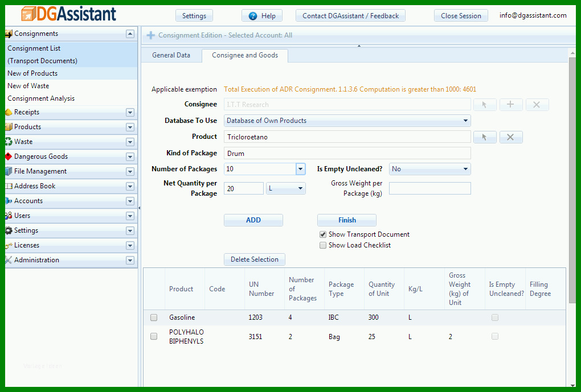Viewport: 581px width, 392px height.
Task: Open the Number of Packages dropdown arrow
Action: (301, 169)
